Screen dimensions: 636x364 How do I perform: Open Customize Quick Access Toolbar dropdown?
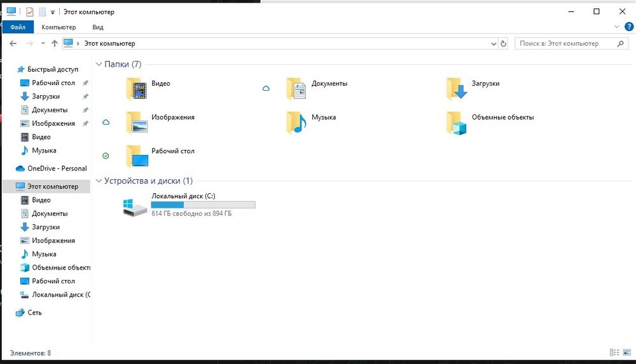[53, 13]
